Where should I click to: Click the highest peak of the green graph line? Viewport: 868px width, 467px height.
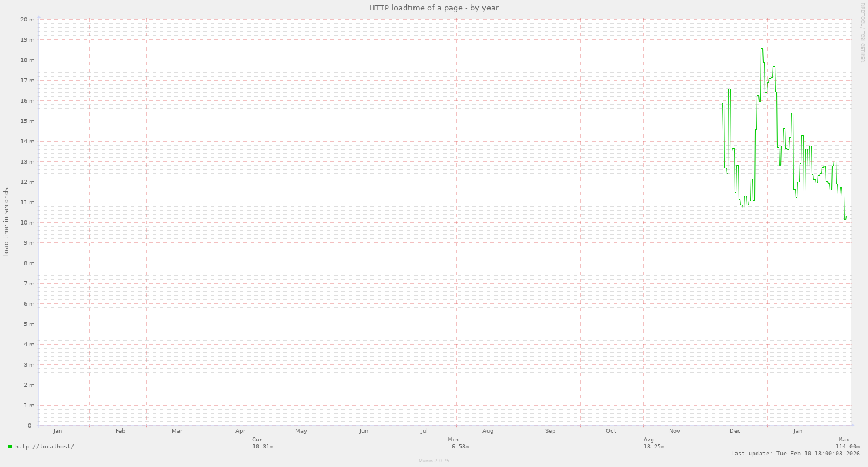762,49
